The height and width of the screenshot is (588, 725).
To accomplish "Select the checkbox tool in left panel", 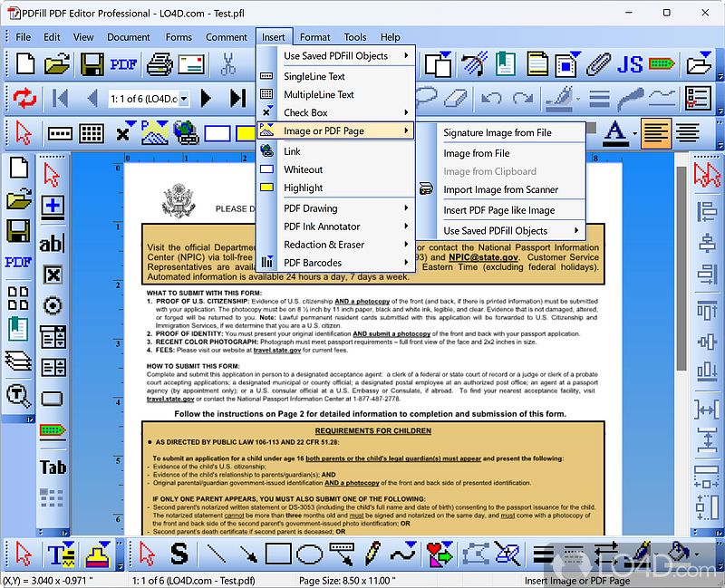I will click(53, 275).
